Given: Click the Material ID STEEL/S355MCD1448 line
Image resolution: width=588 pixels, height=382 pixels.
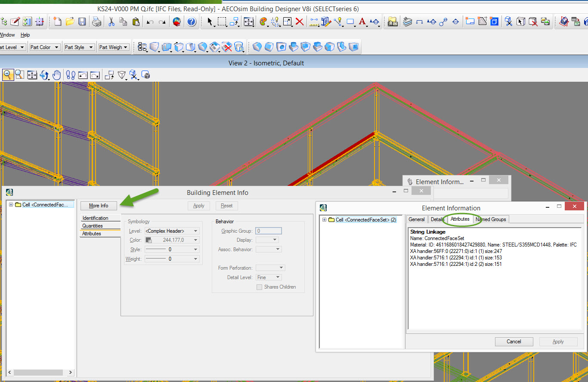Looking at the screenshot, I should (493, 245).
